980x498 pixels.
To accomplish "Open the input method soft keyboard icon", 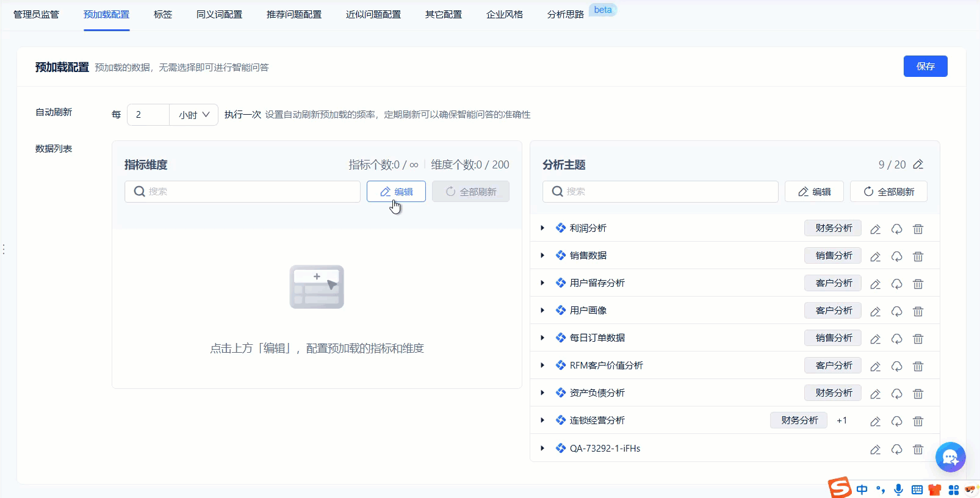I will (x=917, y=489).
